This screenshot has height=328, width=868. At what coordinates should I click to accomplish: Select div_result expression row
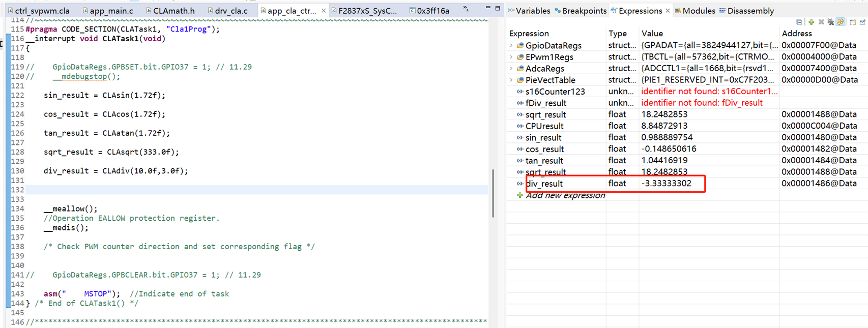tap(687, 184)
